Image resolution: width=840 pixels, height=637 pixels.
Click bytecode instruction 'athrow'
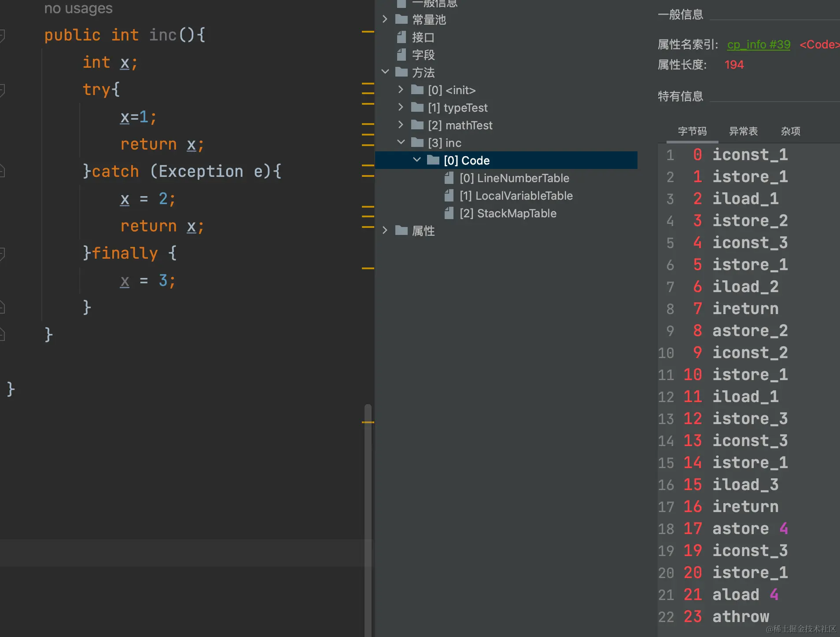click(x=741, y=616)
